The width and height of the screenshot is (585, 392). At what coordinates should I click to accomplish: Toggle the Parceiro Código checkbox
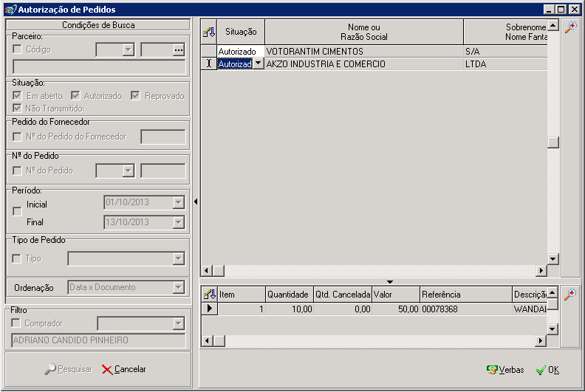(17, 49)
